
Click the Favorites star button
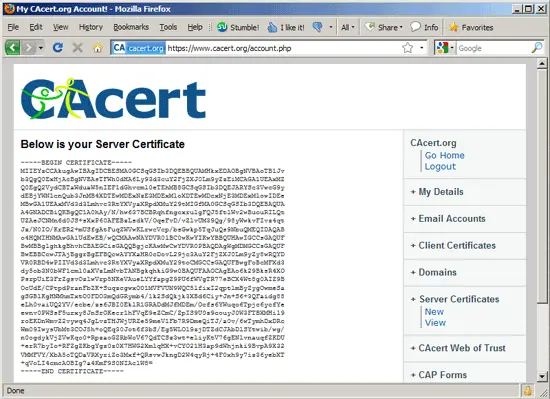click(471, 27)
